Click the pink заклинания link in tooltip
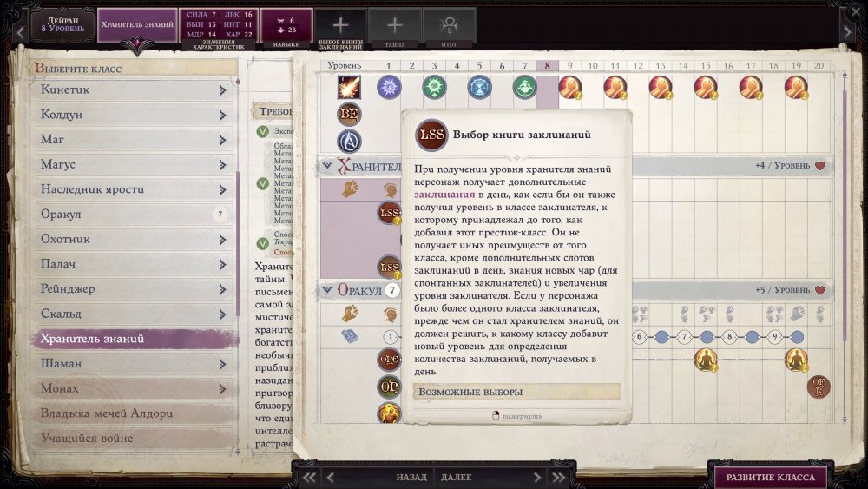The width and height of the screenshot is (868, 489). click(x=444, y=195)
